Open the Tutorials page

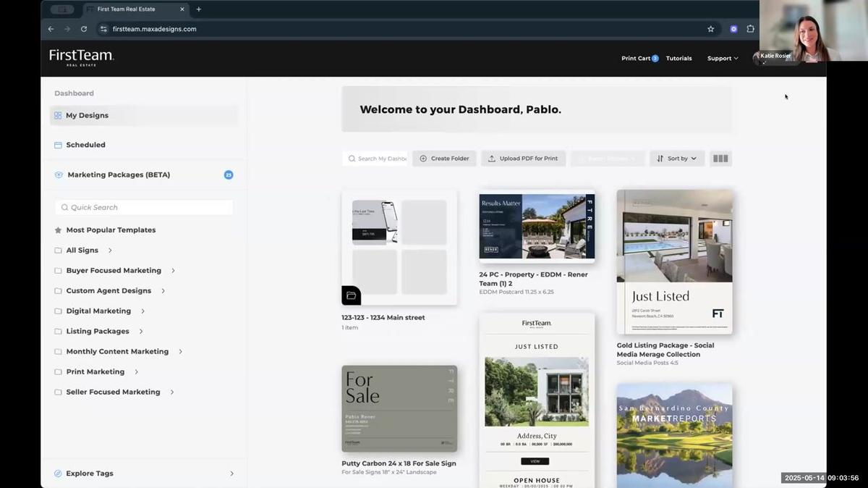(x=678, y=58)
